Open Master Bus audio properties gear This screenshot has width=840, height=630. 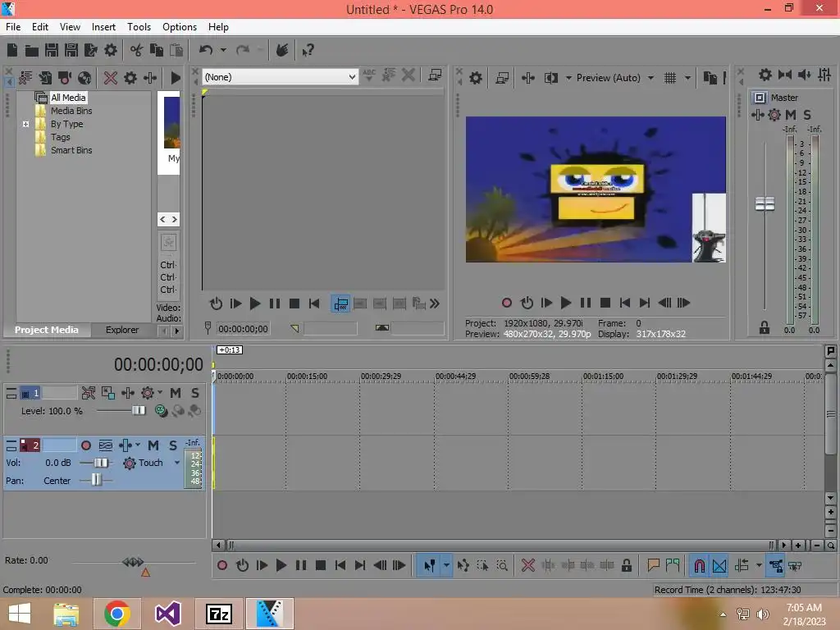pos(765,75)
